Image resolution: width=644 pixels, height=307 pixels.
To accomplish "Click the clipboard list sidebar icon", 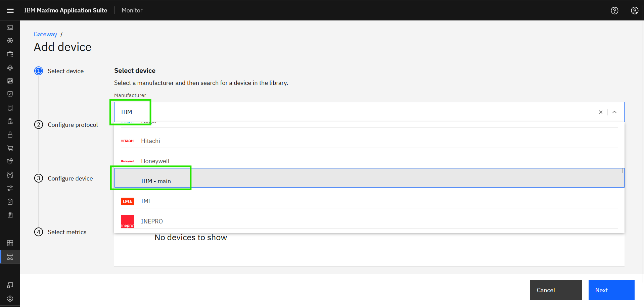I will point(10,215).
